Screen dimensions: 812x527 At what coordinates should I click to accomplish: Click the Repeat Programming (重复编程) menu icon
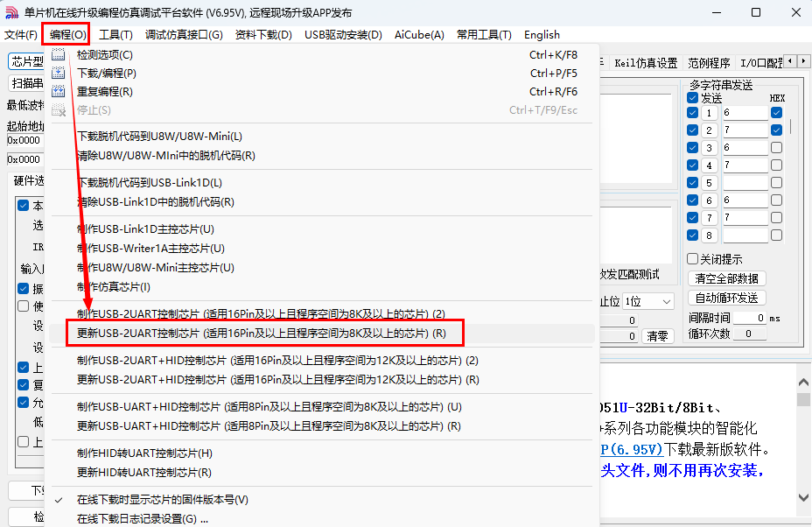pyautogui.click(x=59, y=91)
